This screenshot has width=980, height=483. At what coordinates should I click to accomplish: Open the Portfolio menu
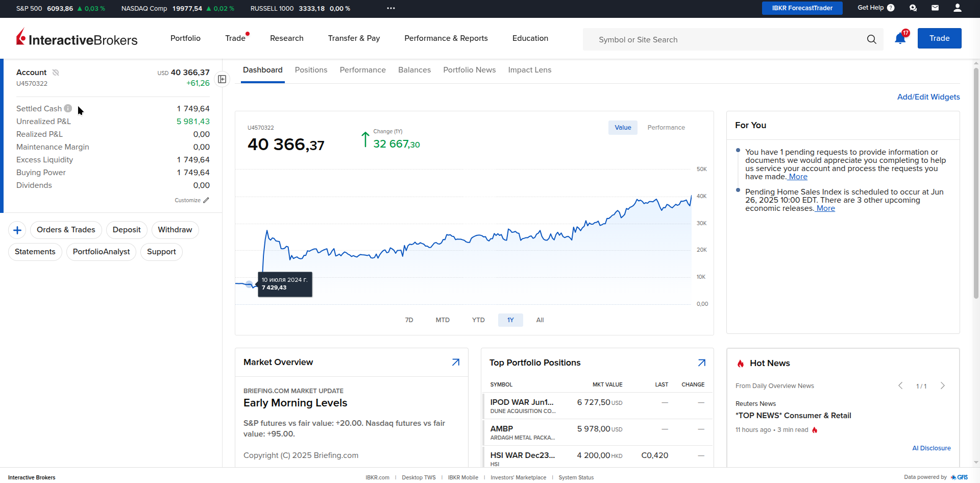tap(185, 38)
